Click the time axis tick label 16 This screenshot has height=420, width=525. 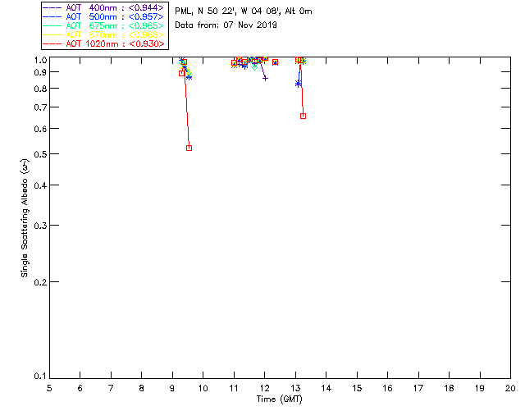[388, 389]
